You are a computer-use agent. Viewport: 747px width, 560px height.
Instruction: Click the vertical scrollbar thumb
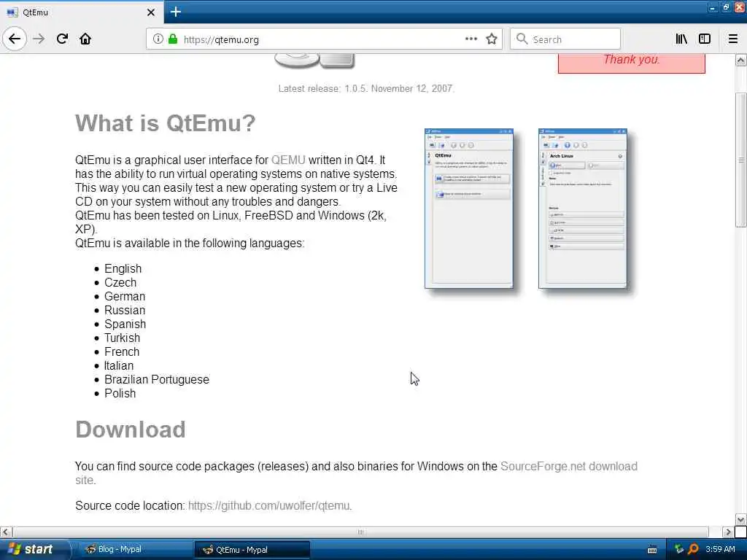click(x=740, y=160)
